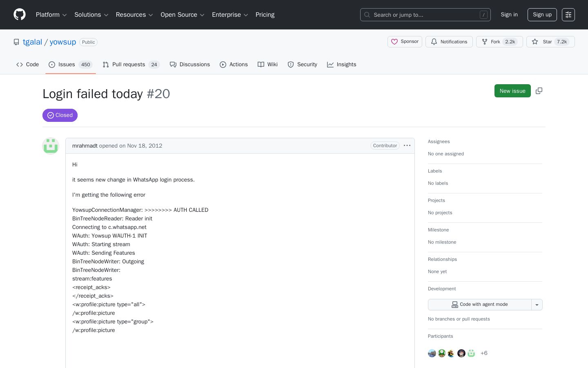Open the GitHub homepage logo
The image size is (588, 368).
[20, 15]
